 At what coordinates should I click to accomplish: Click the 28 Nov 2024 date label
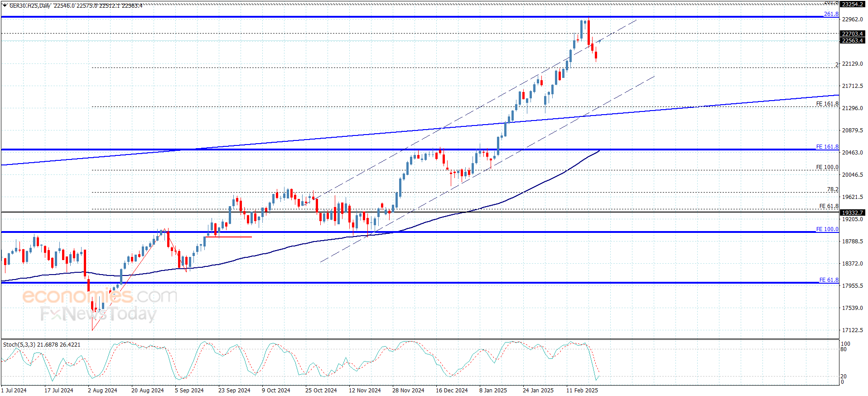point(408,391)
